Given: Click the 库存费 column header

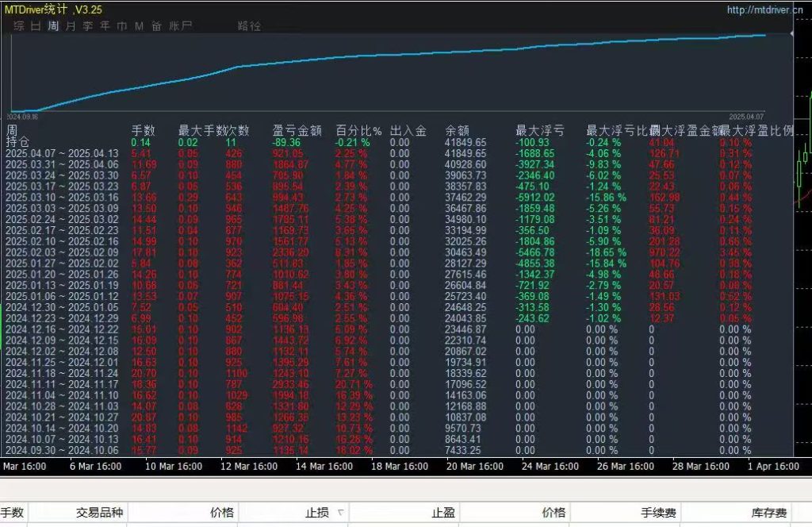Looking at the screenshot, I should pos(769,514).
